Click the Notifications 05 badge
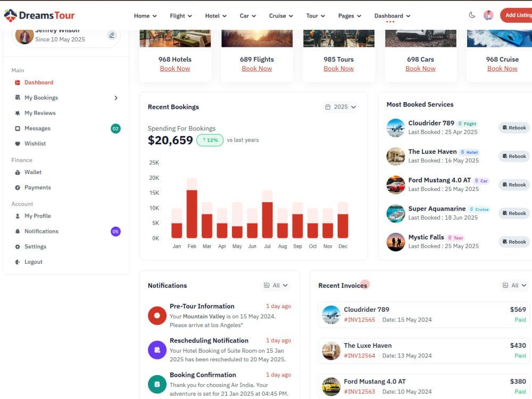 115,231
